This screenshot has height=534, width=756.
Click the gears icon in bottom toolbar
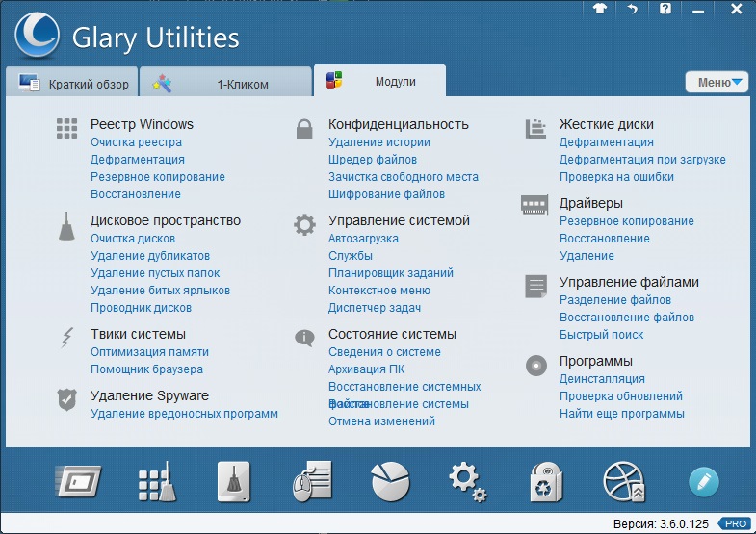pyautogui.click(x=468, y=481)
